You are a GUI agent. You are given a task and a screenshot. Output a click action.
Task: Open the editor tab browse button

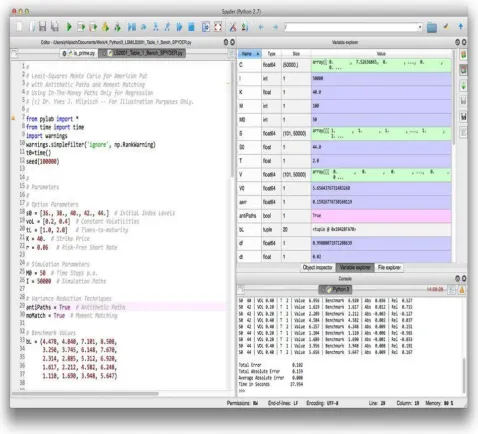coord(14,53)
